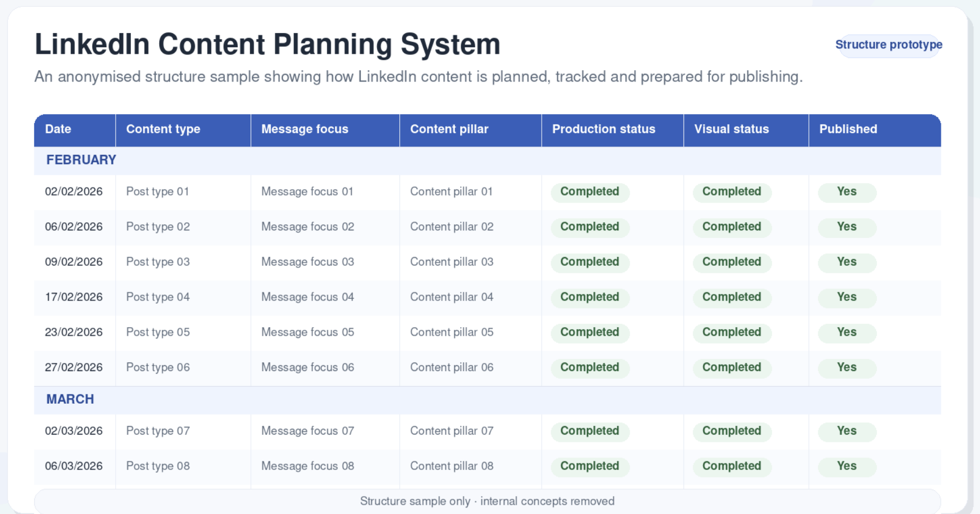Click Message focus 01

[307, 192]
